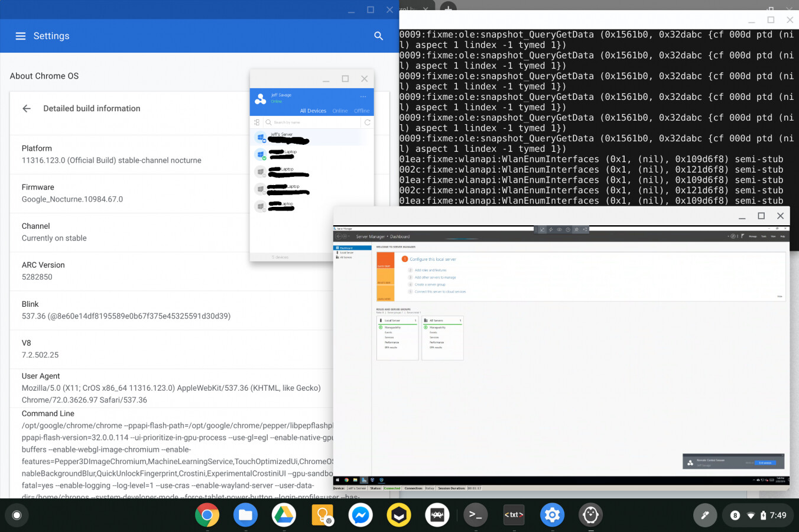Image resolution: width=799 pixels, height=532 pixels.
Task: Open stylus tools on the shelf
Action: coord(704,515)
